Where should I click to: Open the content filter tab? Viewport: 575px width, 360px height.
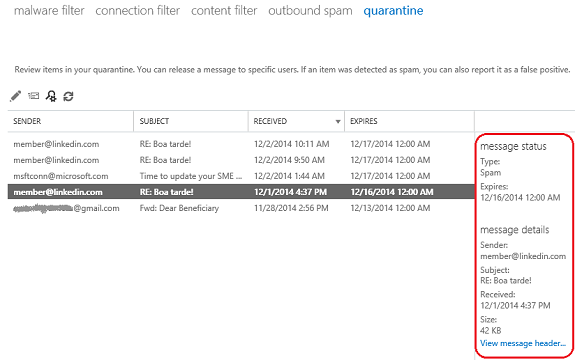(224, 11)
